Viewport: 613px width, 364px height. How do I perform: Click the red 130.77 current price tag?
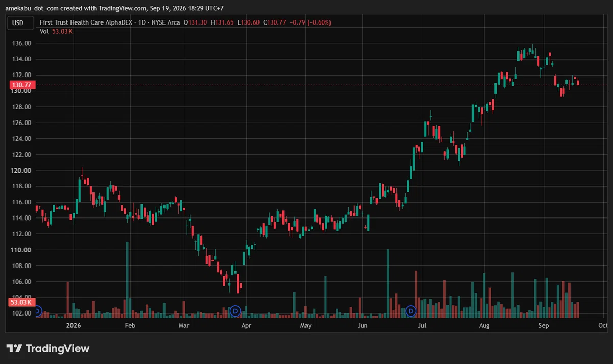pos(21,85)
